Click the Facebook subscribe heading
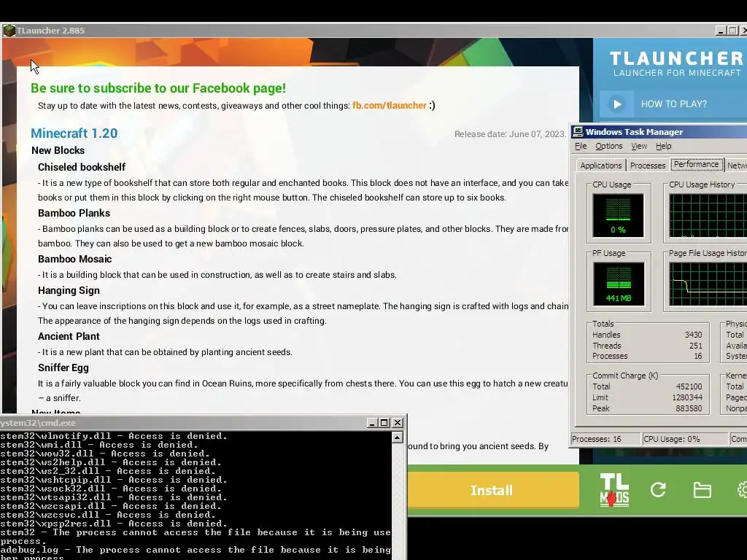 158,88
